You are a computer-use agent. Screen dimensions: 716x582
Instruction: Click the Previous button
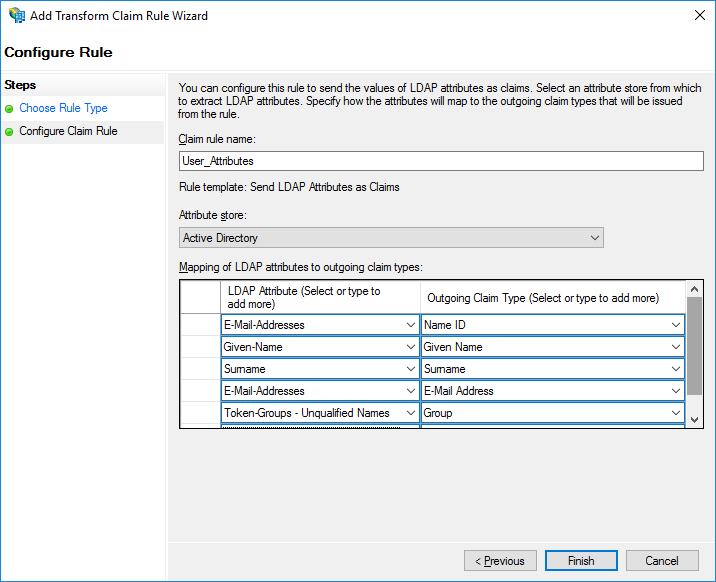tap(500, 561)
